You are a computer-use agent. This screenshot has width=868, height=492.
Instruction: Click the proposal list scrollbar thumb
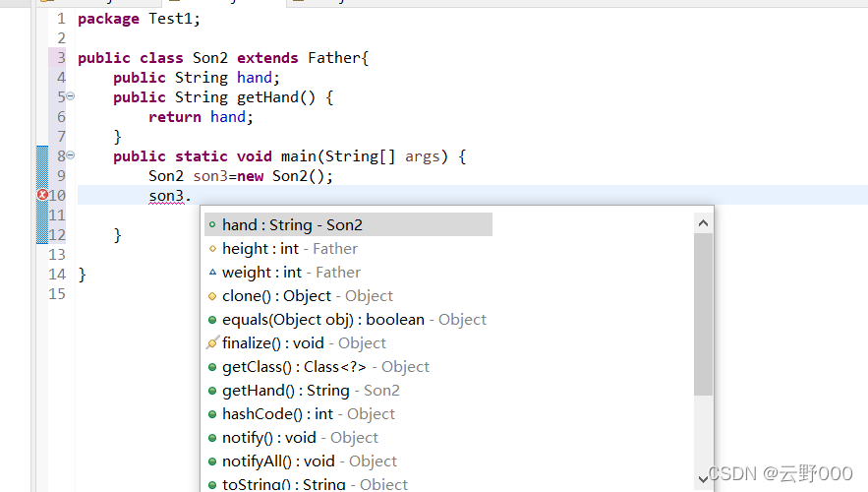704,314
